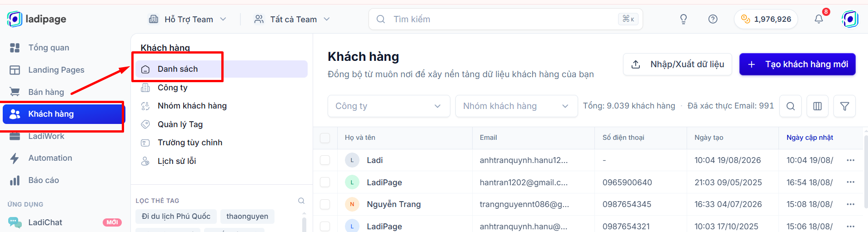Open the column settings icon
Screen dimensions: 868x232
coord(817,106)
